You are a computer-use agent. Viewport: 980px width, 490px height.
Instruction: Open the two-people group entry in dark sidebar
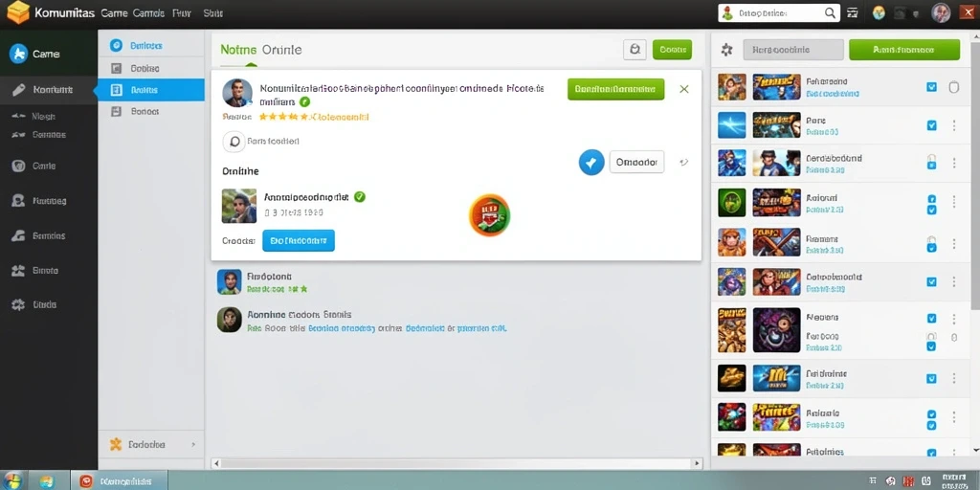[x=19, y=271]
